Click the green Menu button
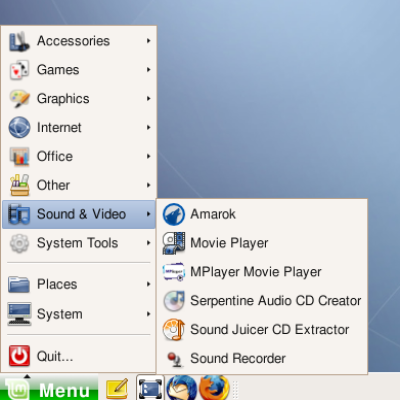This screenshot has height=400, width=400. tap(49, 388)
